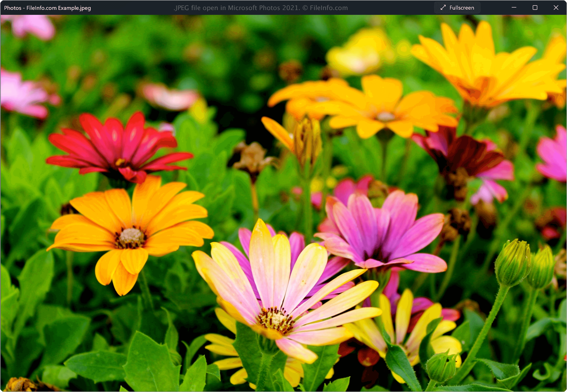This screenshot has width=567, height=392.
Task: Click the Fullscreen button
Action: coord(457,8)
